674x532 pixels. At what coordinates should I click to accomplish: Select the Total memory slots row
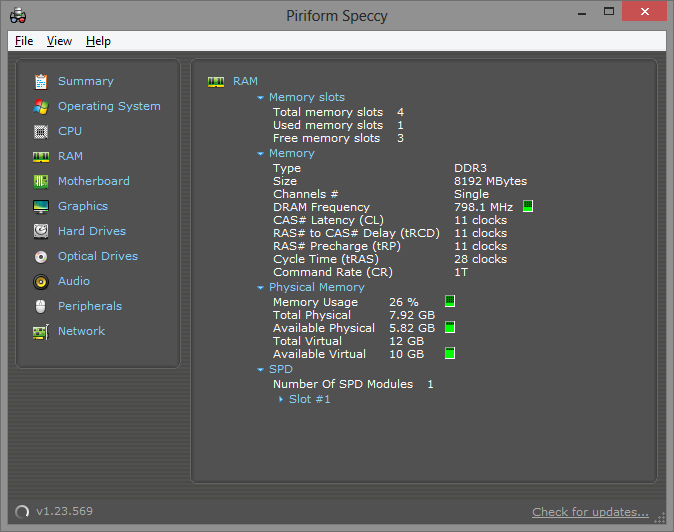(x=338, y=112)
